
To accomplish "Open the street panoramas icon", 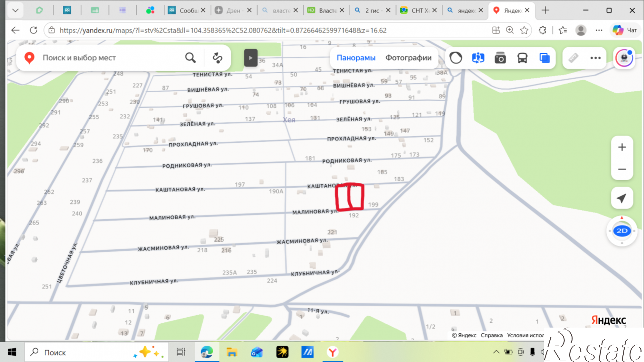I will pyautogui.click(x=478, y=58).
